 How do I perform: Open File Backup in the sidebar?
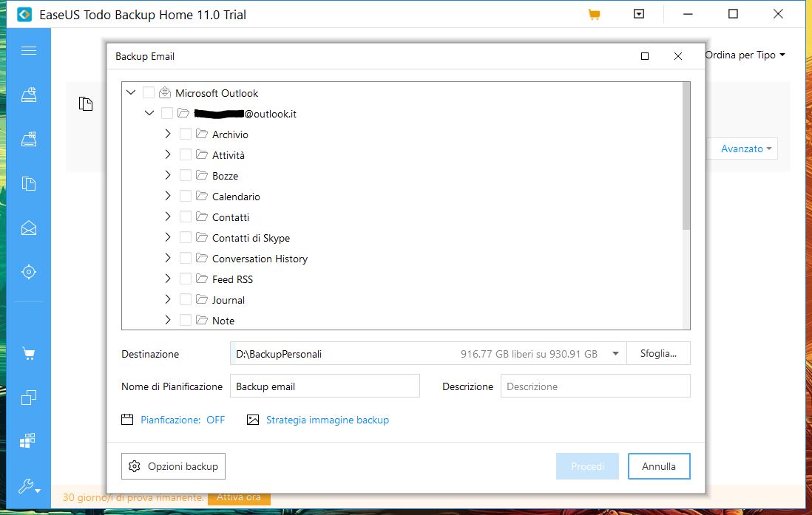click(x=29, y=184)
